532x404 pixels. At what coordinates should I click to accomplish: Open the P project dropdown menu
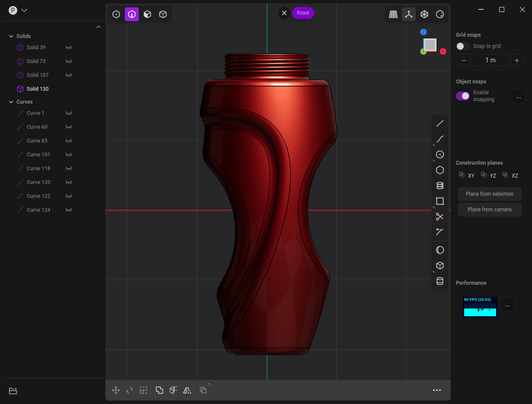pos(18,10)
